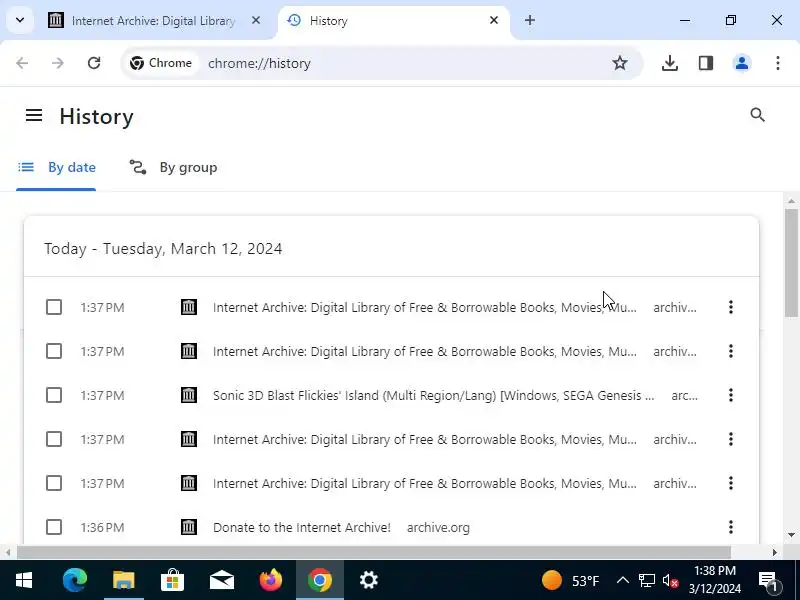Open a new tab with plus button
This screenshot has width=800, height=600.
pos(530,20)
